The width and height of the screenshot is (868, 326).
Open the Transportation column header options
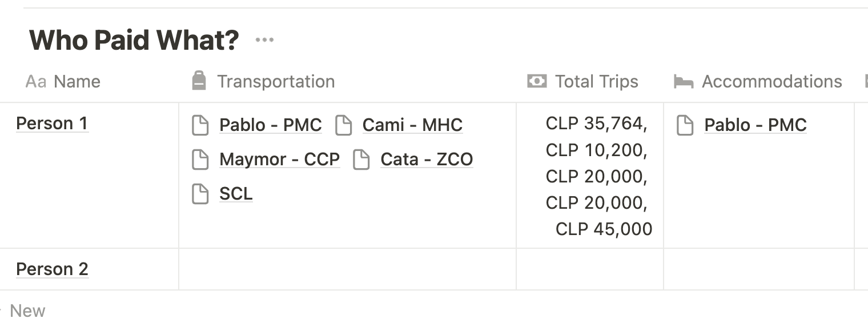tap(276, 82)
